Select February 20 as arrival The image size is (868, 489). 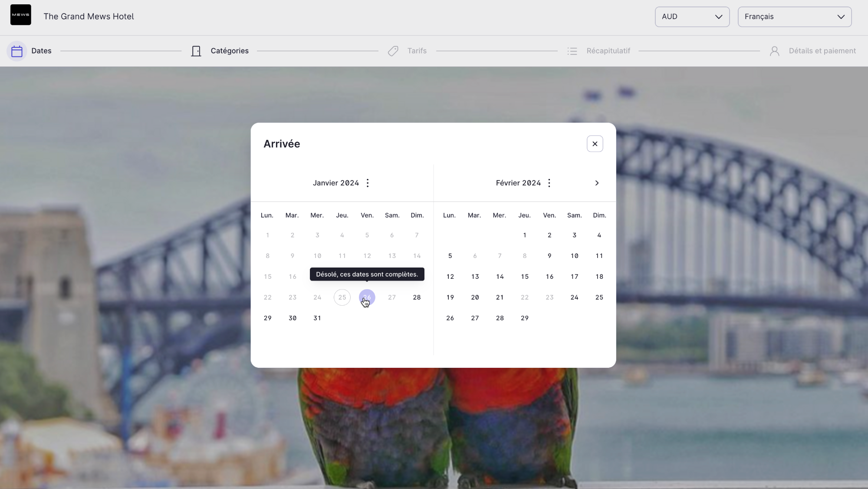click(x=475, y=297)
